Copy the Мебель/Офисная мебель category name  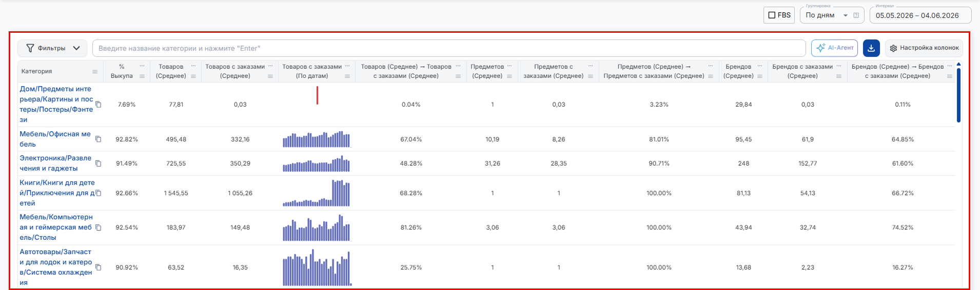(99, 139)
